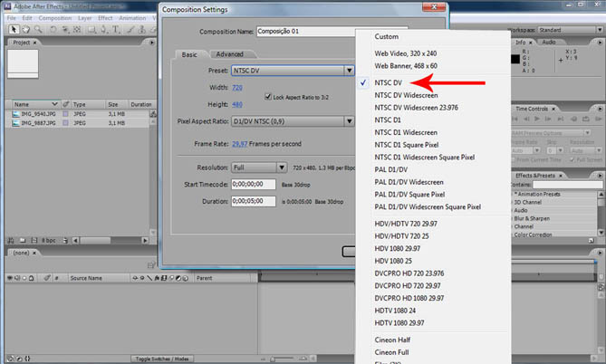Select the Horizontal Type tool
606x364 pixels.
116,30
